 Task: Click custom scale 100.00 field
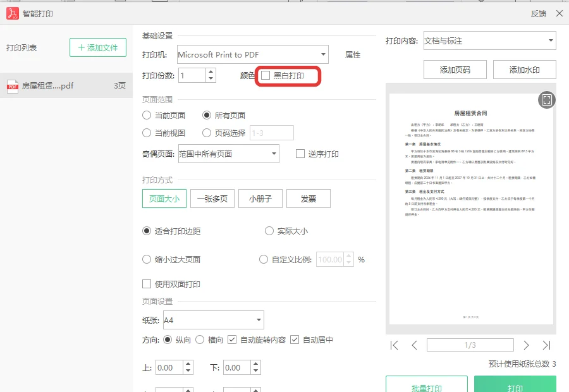click(330, 259)
